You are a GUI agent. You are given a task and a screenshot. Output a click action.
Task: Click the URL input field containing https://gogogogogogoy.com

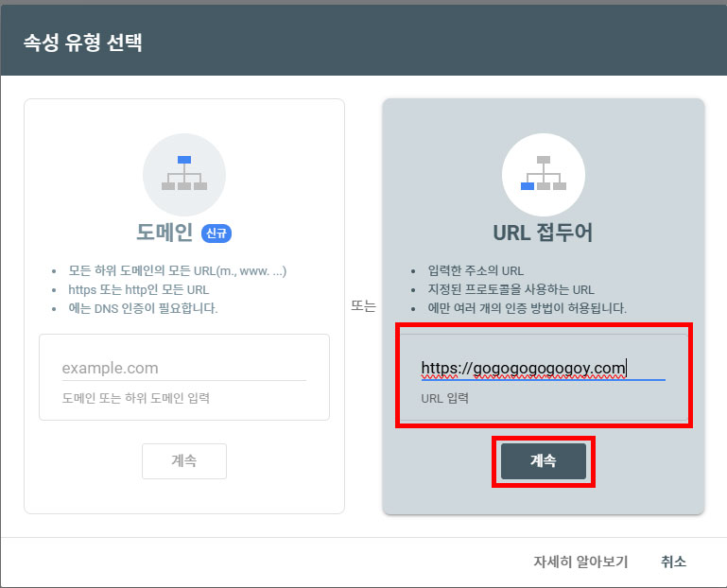click(x=543, y=368)
